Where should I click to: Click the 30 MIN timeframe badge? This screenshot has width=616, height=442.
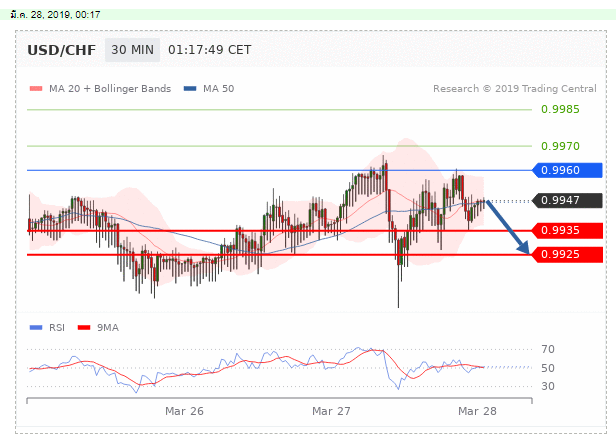point(132,50)
